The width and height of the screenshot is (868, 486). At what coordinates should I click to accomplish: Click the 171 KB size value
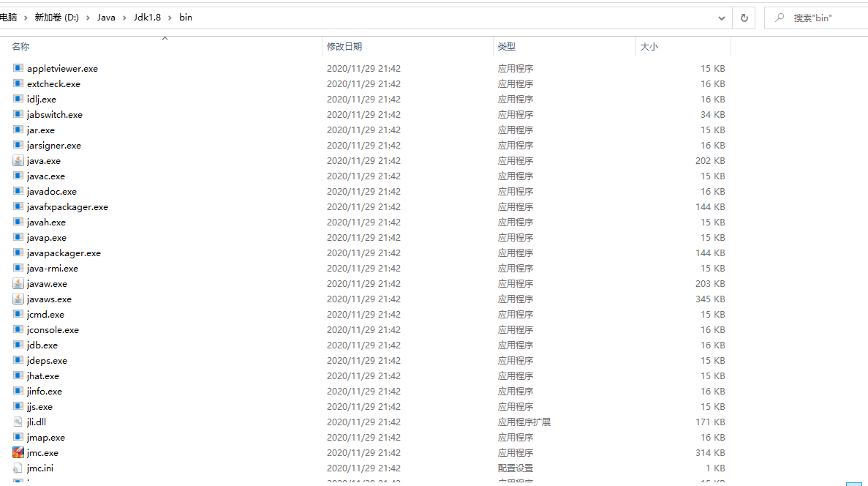[710, 422]
